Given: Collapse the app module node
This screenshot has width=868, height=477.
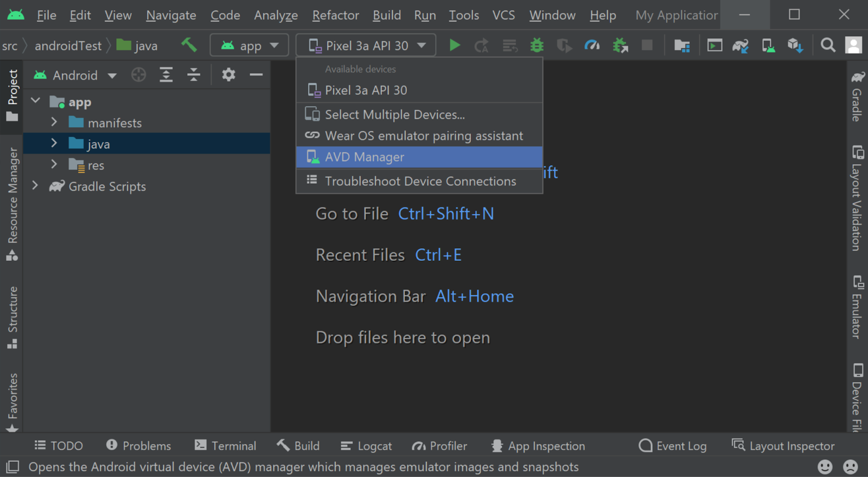Looking at the screenshot, I should tap(36, 101).
